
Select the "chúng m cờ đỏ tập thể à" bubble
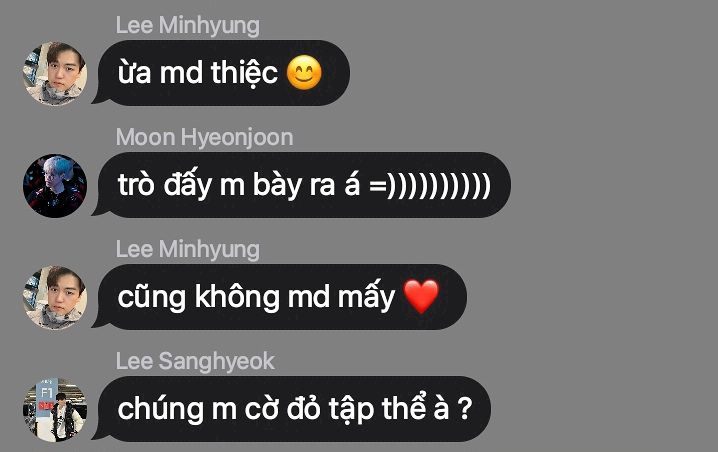[292, 409]
